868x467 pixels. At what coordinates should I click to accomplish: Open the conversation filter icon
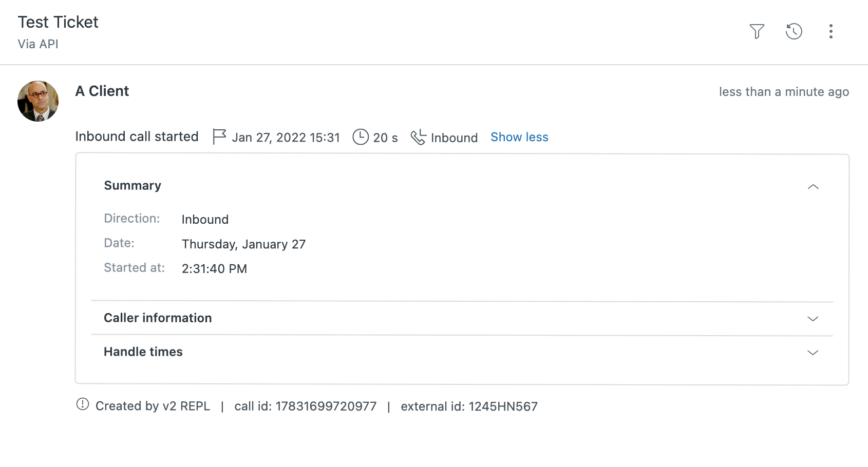757,31
